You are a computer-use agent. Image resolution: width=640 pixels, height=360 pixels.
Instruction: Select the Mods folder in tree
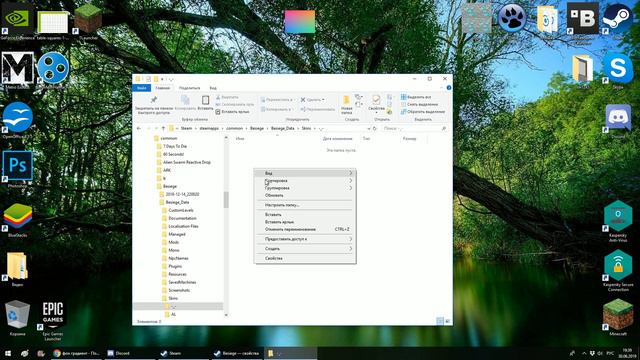click(x=173, y=242)
